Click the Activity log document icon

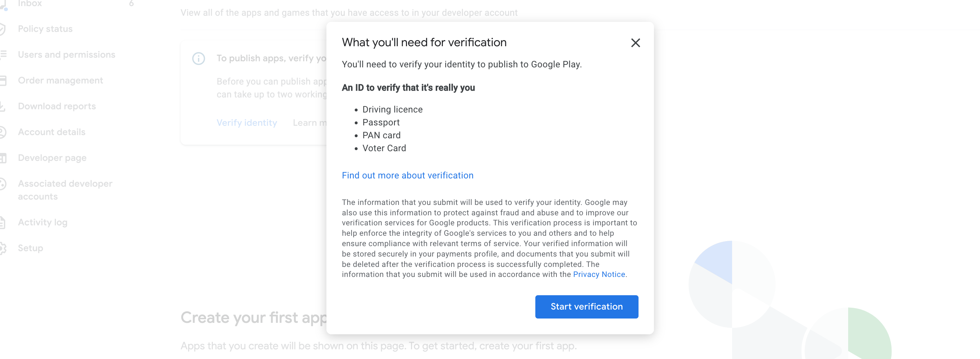pyautogui.click(x=2, y=222)
